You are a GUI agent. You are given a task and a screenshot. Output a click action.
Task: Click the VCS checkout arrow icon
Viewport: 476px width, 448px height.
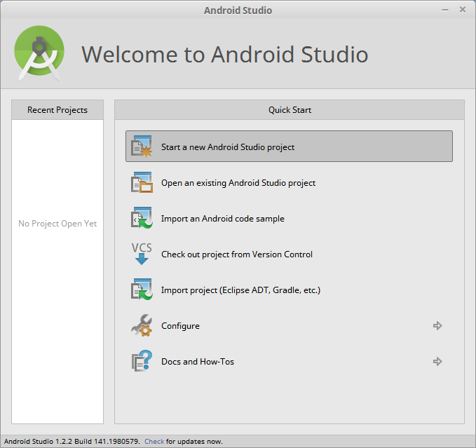[142, 254]
